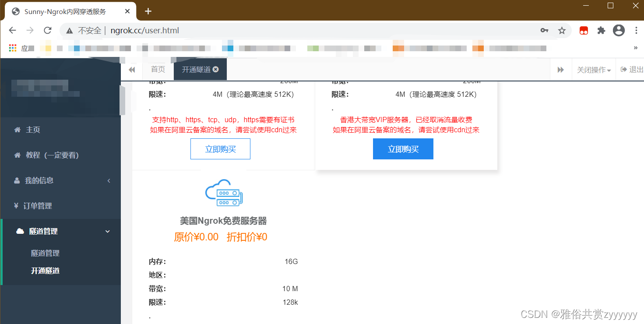This screenshot has width=644, height=324.
Task: Close the 开通隧道 tab via x icon
Action: pos(215,69)
